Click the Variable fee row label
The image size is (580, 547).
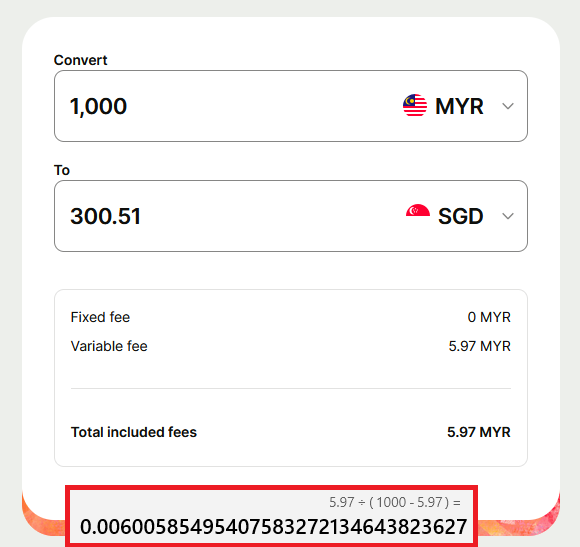109,346
